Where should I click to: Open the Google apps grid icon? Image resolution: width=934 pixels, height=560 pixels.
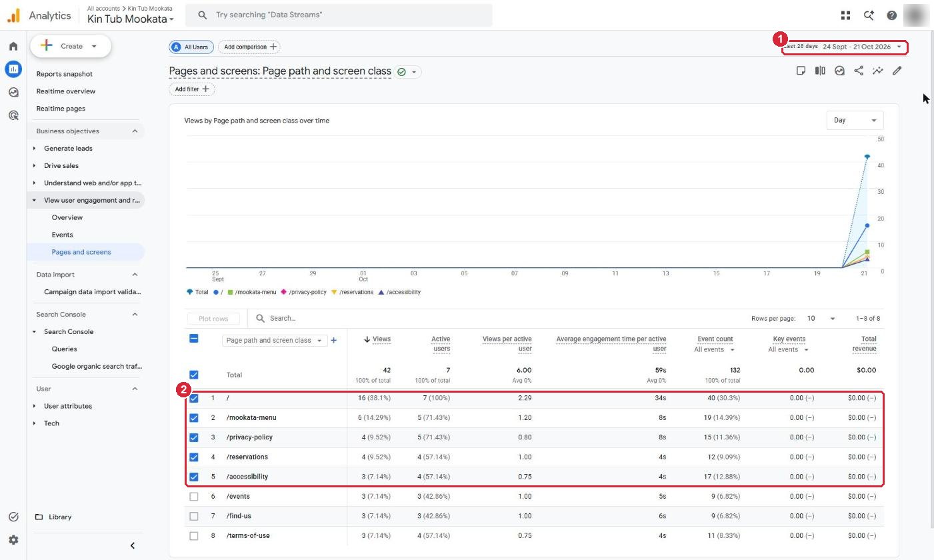click(845, 15)
